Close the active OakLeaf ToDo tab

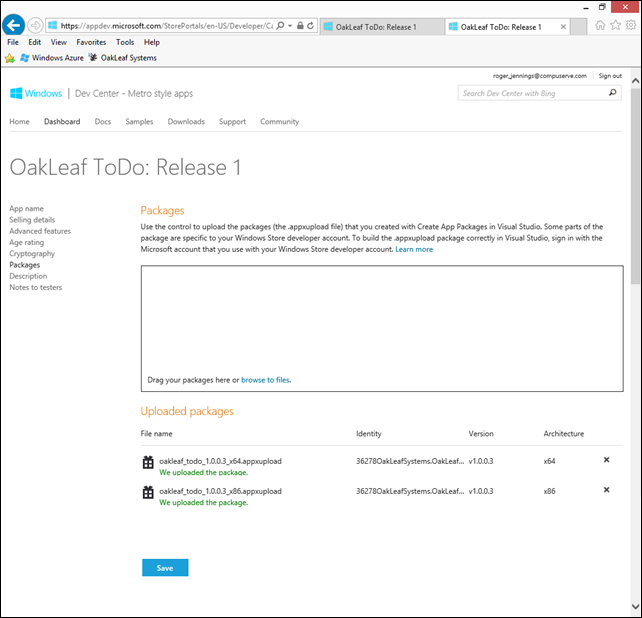563,27
